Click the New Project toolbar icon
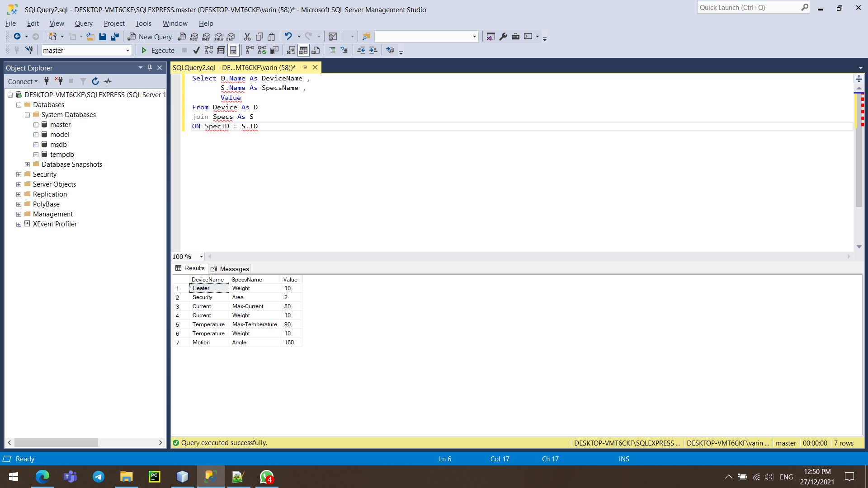Viewport: 868px width, 488px height. click(x=52, y=37)
